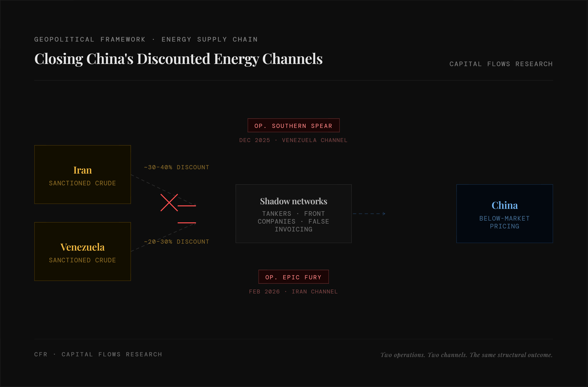Click the ~30-40% DISCOUNT label
This screenshot has height=387, width=588.
177,167
